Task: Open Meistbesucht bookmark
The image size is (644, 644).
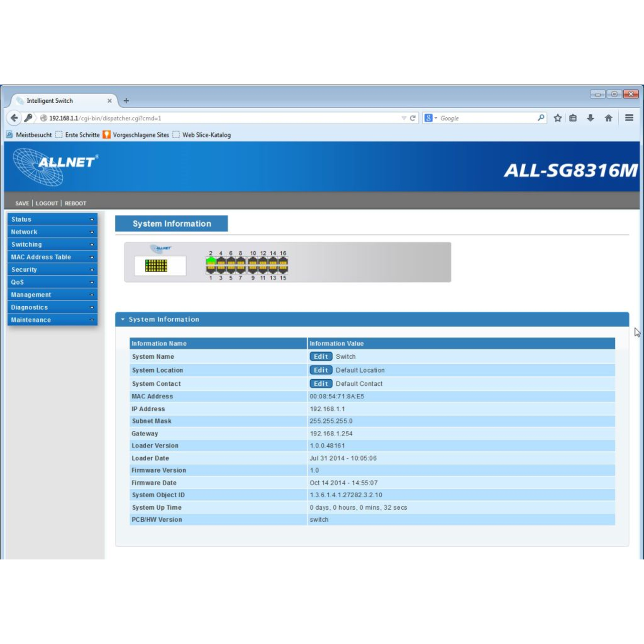Action: [29, 135]
